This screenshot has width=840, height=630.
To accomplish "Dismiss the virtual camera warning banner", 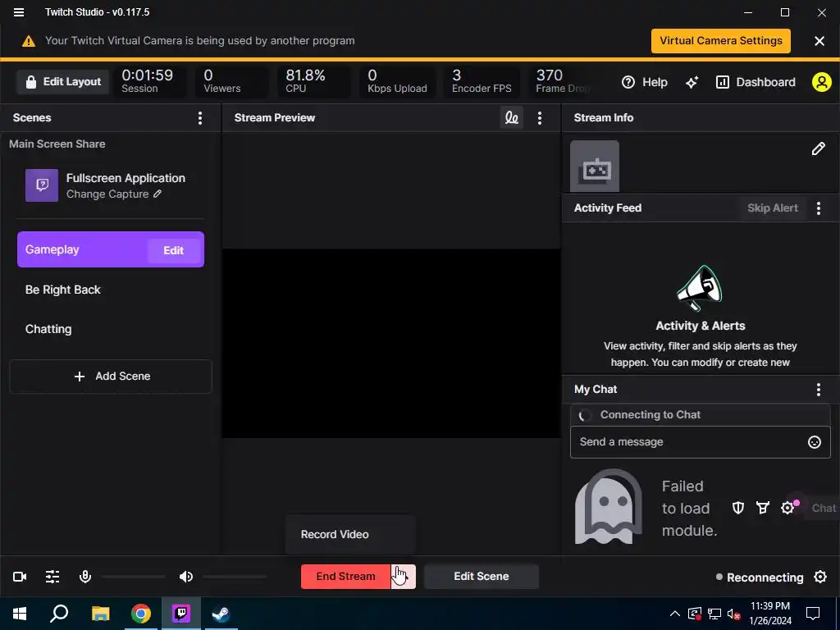I will click(819, 41).
